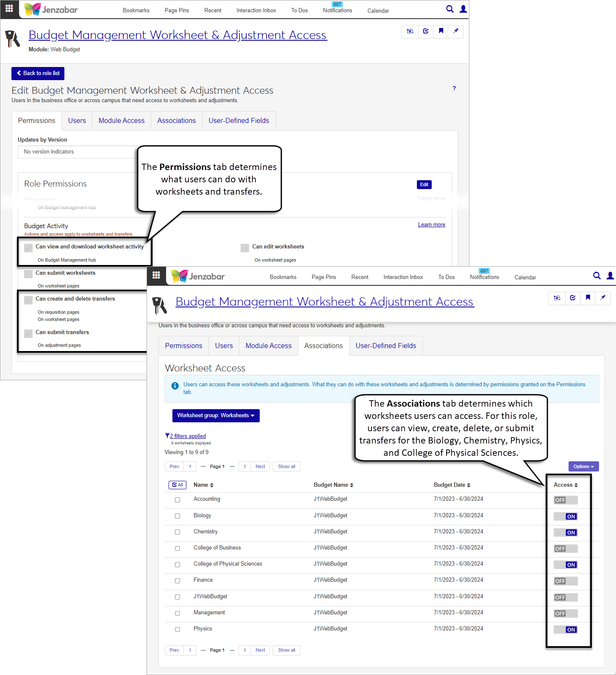The image size is (616, 675).
Task: Tick the Can submit worksheets checkbox
Action: (28, 274)
